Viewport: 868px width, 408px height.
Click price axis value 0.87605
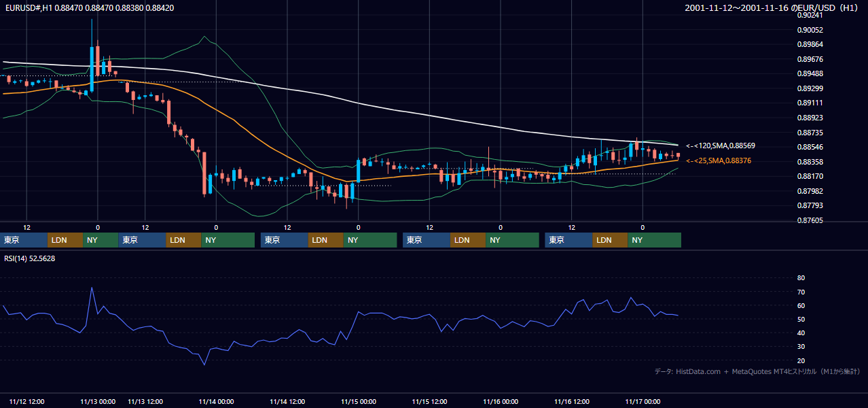(x=812, y=220)
